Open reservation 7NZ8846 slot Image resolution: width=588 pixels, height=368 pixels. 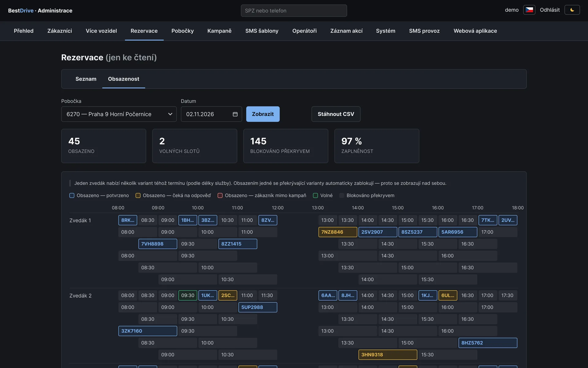point(338,232)
